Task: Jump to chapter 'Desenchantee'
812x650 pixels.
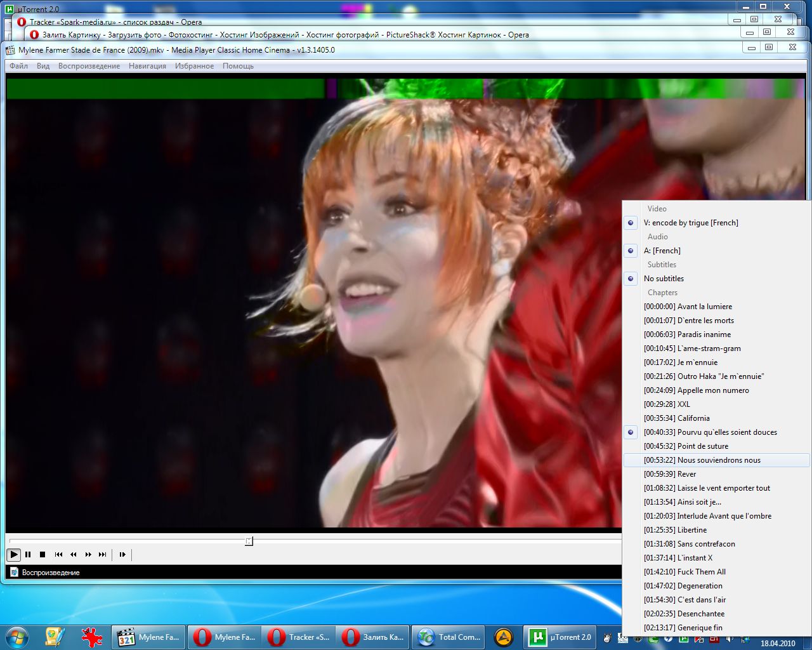Action: click(x=717, y=614)
